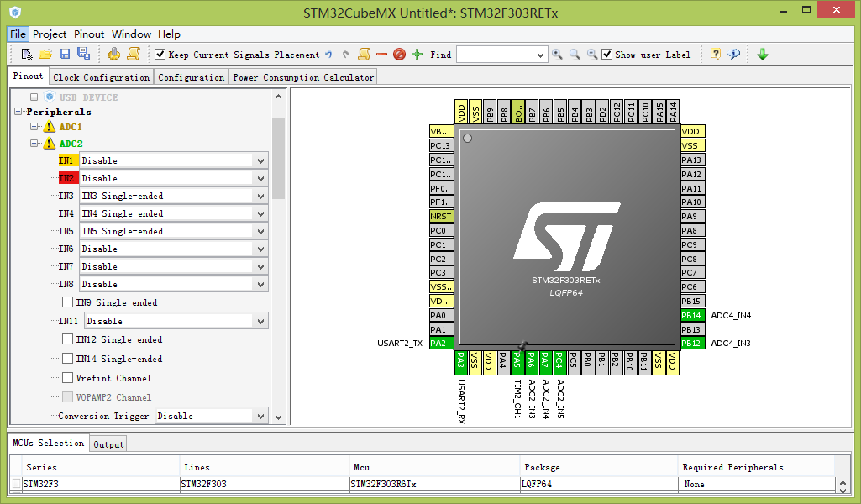Click the PB12 pin on chip
The height and width of the screenshot is (504, 861).
(692, 343)
